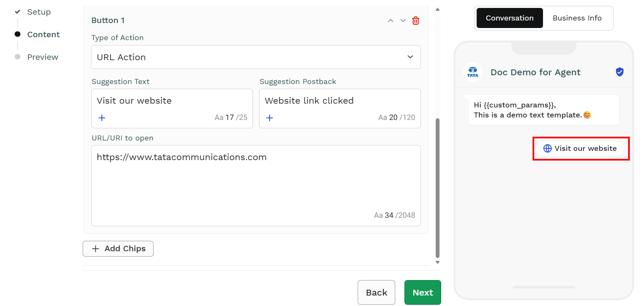The height and width of the screenshot is (306, 644).
Task: Move Button 1 down with the chevron
Action: pyautogui.click(x=403, y=20)
